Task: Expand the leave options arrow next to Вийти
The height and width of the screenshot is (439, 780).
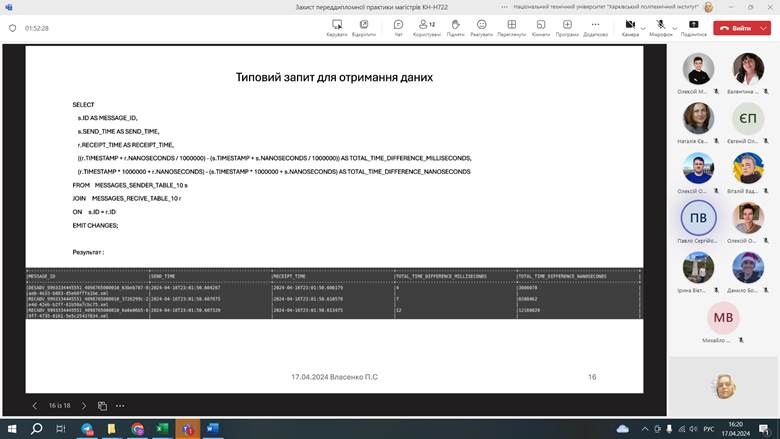Action: pyautogui.click(x=764, y=28)
